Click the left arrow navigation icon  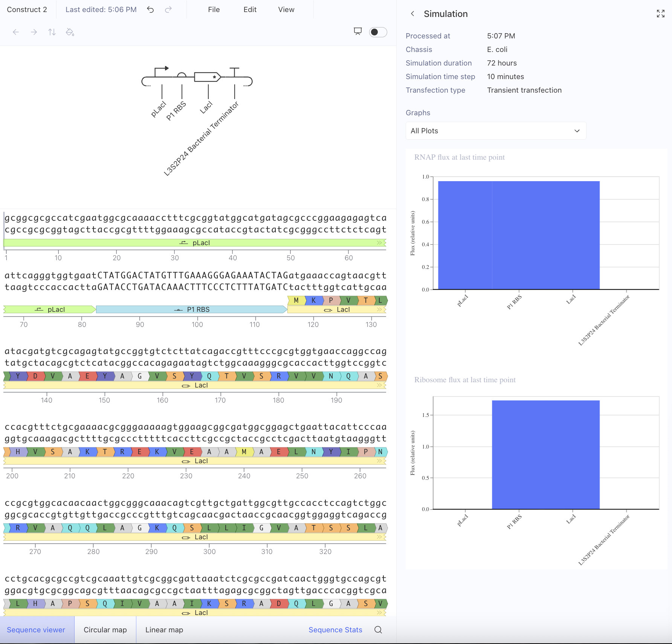coord(16,32)
